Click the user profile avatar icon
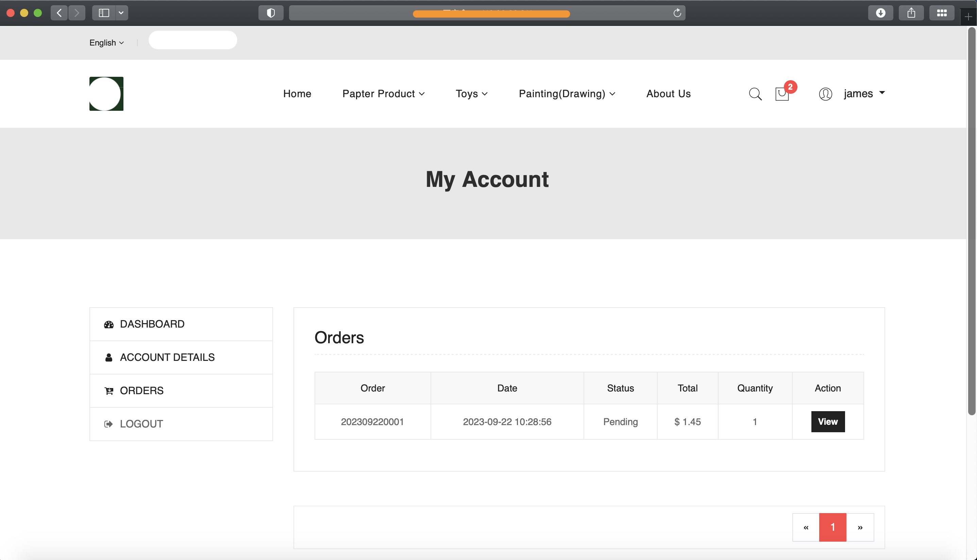The height and width of the screenshot is (560, 977). 825,94
